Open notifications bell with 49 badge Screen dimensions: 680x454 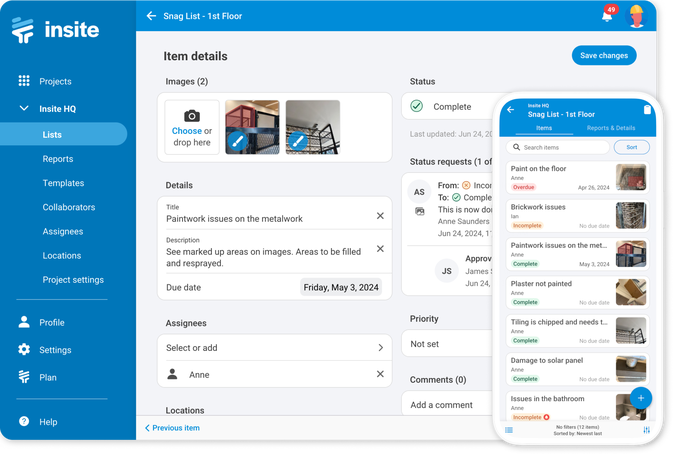tap(607, 16)
